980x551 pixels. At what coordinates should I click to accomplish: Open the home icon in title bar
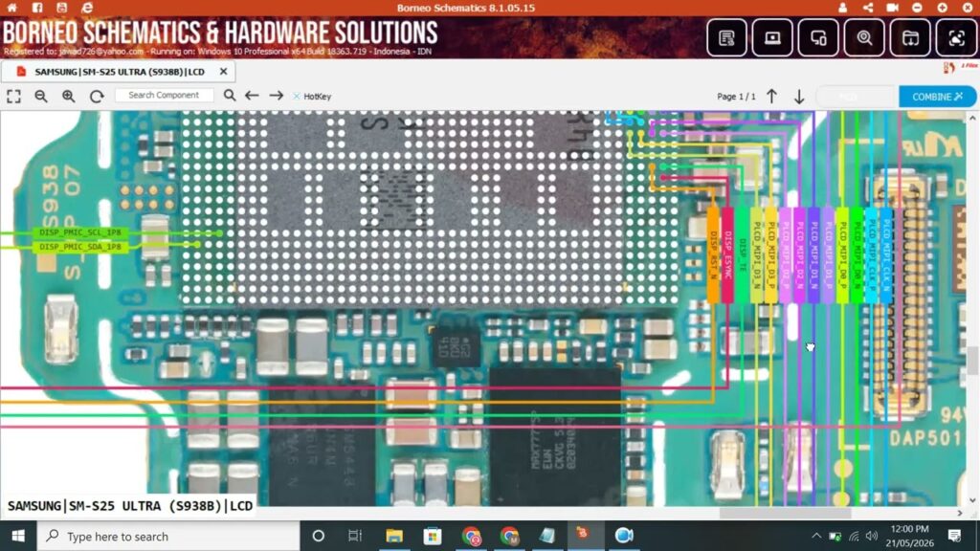click(x=11, y=8)
